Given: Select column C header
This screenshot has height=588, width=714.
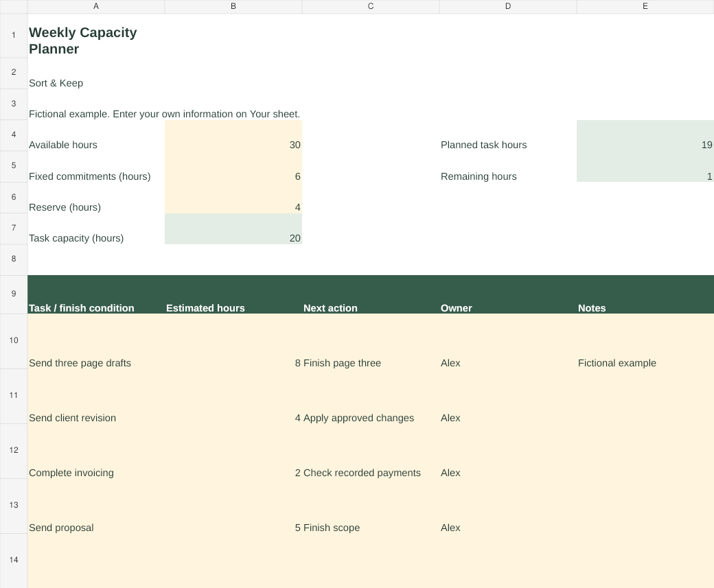Looking at the screenshot, I should pos(371,6).
